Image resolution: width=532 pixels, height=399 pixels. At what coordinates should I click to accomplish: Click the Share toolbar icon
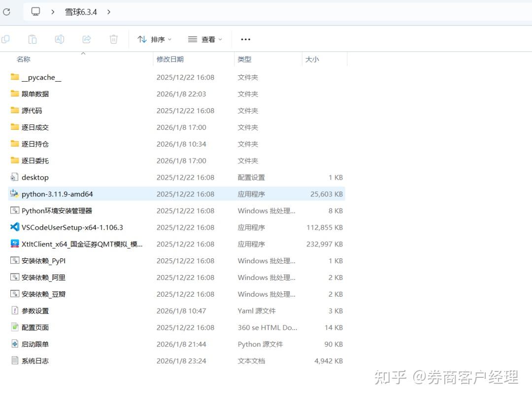87,39
